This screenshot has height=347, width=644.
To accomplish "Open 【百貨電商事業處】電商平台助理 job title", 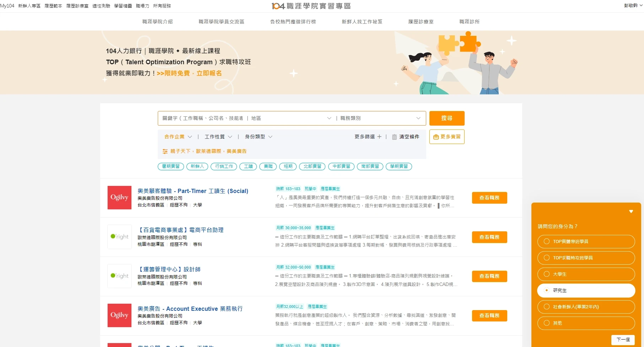I will tap(180, 230).
